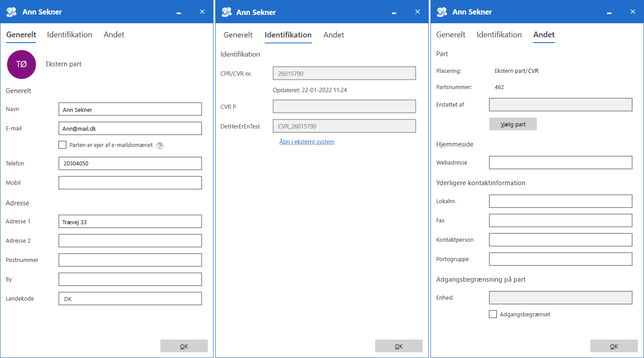644x358 pixels.
Task: Switch to Andet tab in the CPR/CVR window
Action: [x=333, y=35]
